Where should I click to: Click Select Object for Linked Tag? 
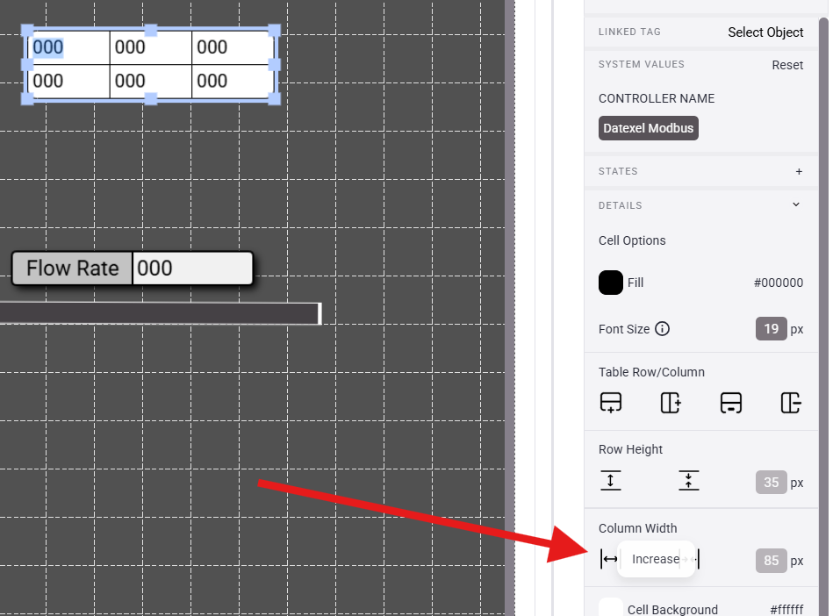(765, 32)
